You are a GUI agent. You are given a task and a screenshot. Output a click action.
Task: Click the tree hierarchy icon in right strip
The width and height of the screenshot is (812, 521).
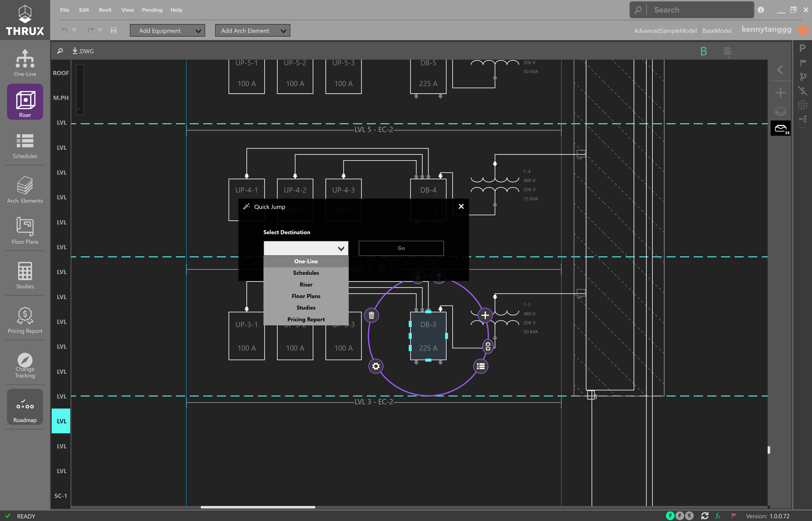click(803, 119)
